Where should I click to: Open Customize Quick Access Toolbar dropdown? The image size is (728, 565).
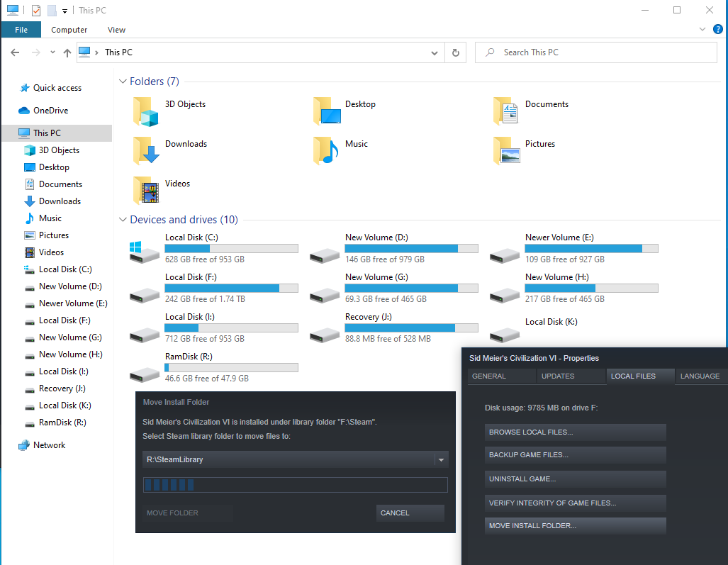tap(65, 11)
